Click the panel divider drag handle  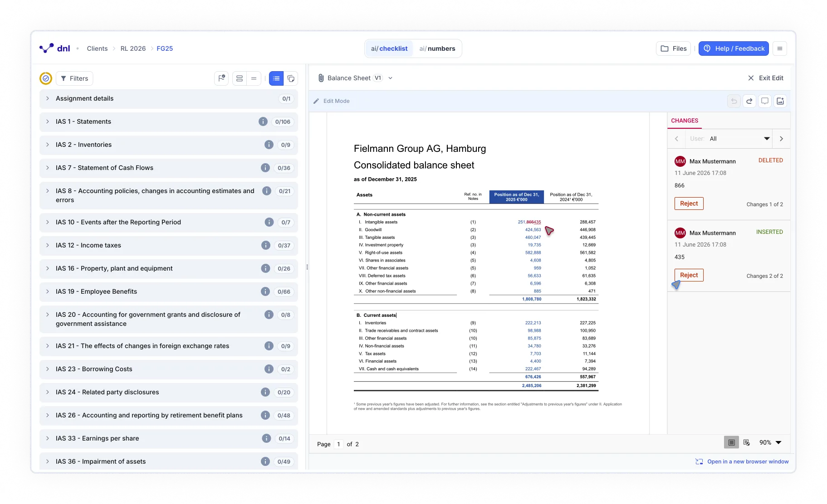307,267
